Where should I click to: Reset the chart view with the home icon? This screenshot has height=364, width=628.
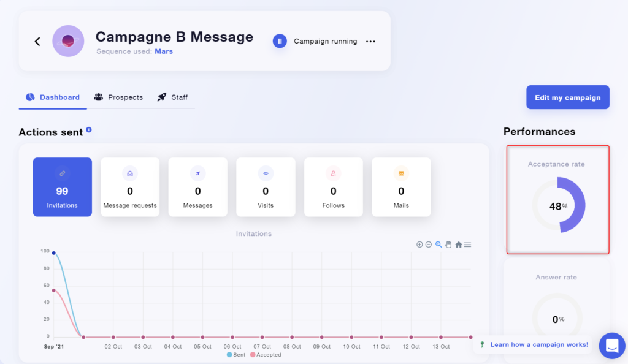[x=459, y=244]
